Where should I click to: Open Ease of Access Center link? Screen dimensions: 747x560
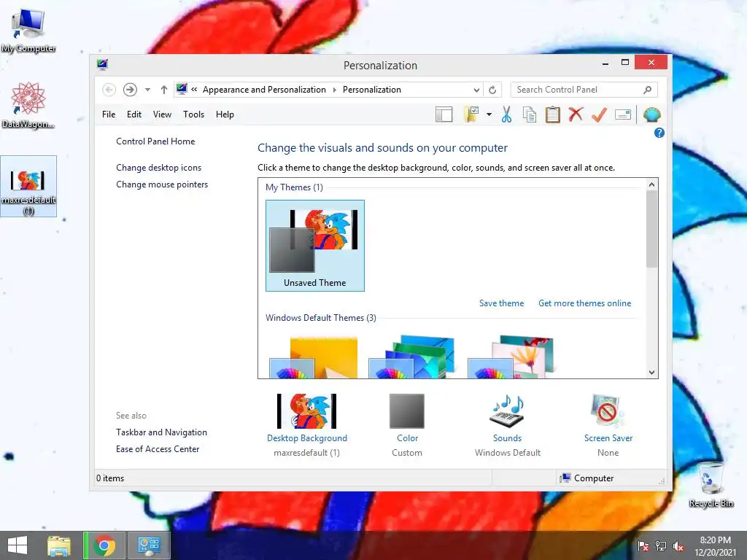[x=158, y=449]
